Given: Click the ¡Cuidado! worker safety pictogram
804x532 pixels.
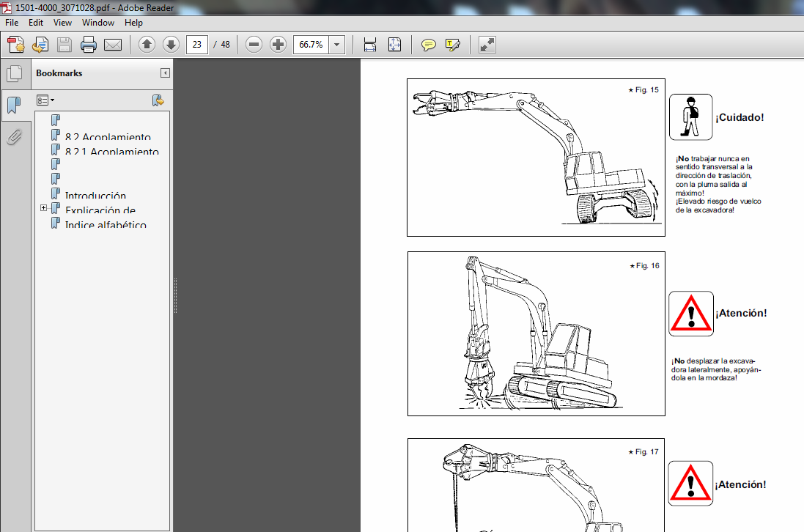Looking at the screenshot, I should point(690,117).
